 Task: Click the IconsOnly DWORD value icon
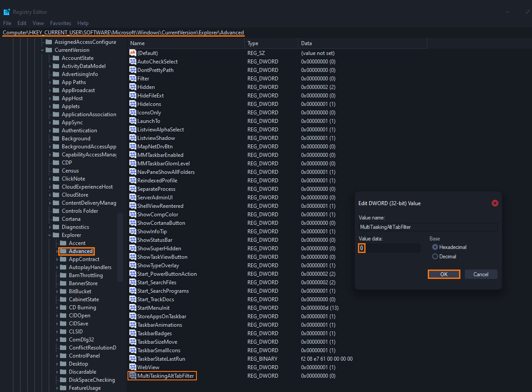point(132,112)
